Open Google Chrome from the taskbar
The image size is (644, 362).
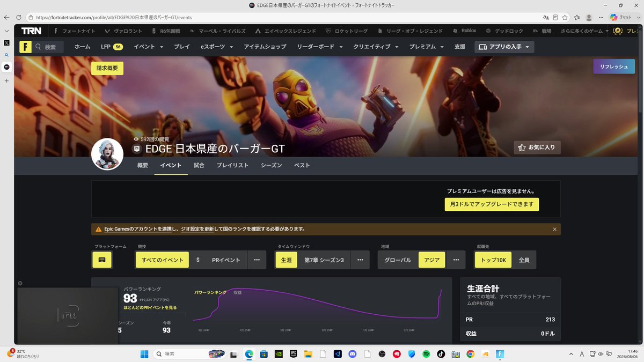[470, 354]
